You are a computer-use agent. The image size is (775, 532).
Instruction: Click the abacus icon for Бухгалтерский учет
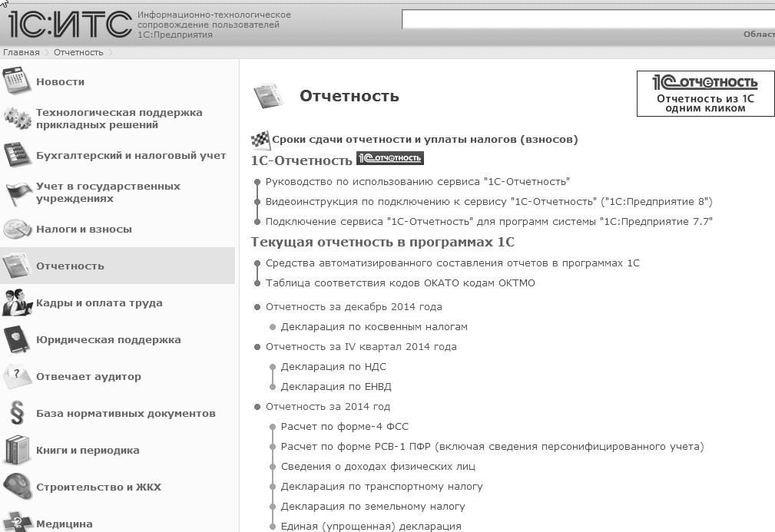18,155
